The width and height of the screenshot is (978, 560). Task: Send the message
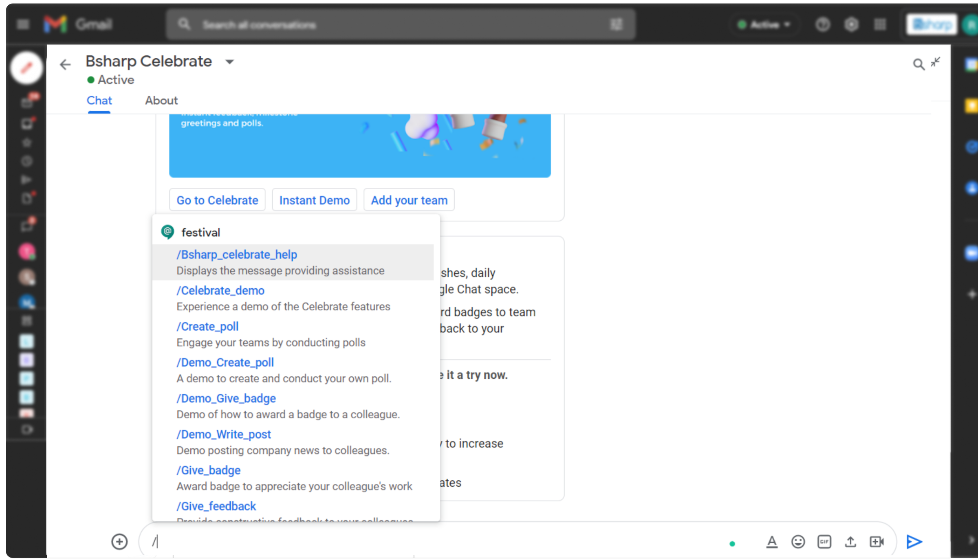(x=914, y=542)
